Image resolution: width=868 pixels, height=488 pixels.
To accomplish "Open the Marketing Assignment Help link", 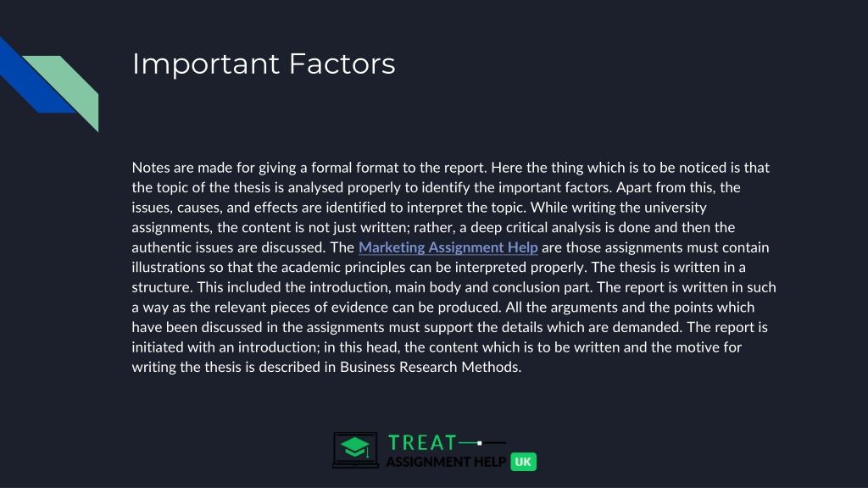I will point(448,247).
